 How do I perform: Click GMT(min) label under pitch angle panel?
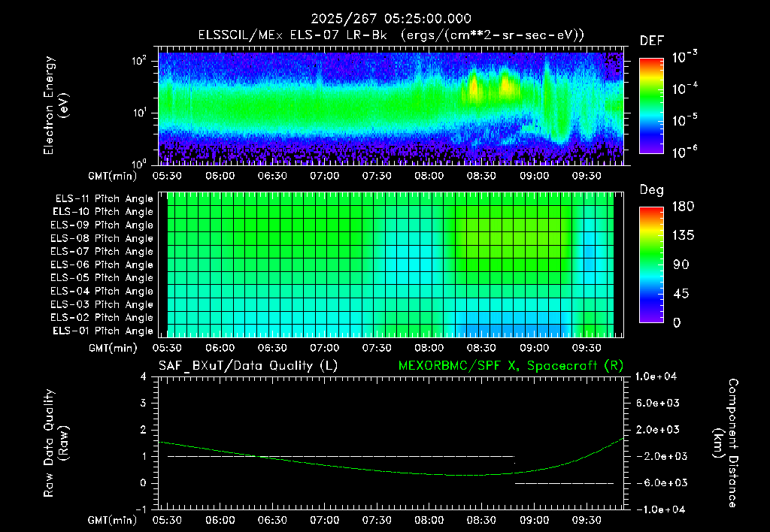(x=113, y=348)
